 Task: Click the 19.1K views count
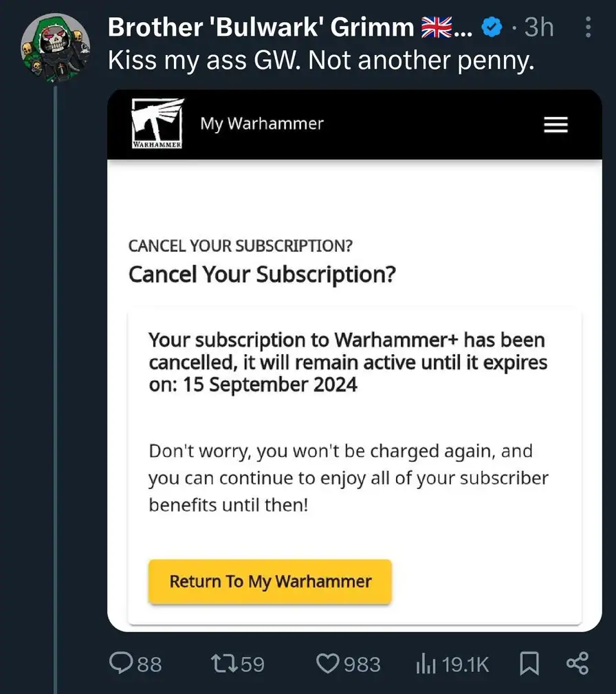[465, 664]
